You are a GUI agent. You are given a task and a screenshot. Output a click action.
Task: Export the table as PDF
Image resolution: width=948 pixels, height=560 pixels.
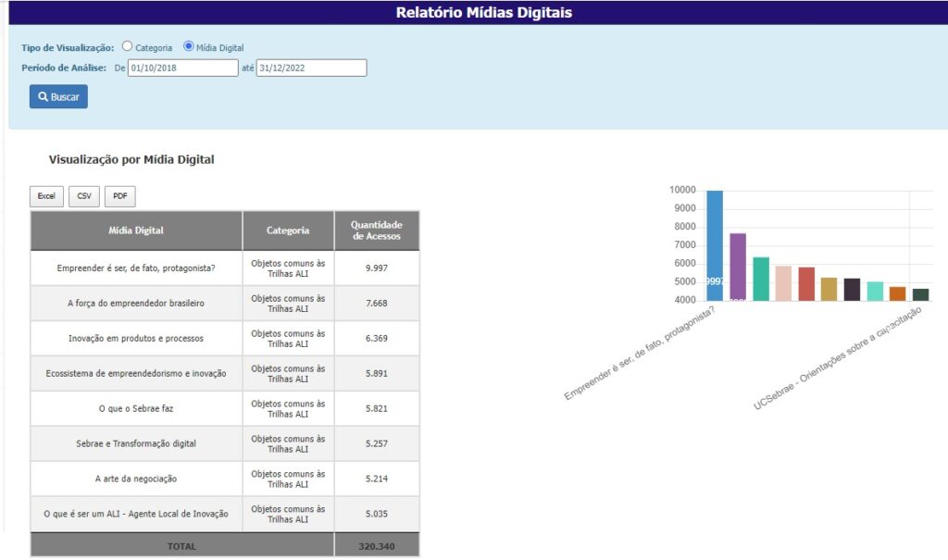coord(120,196)
